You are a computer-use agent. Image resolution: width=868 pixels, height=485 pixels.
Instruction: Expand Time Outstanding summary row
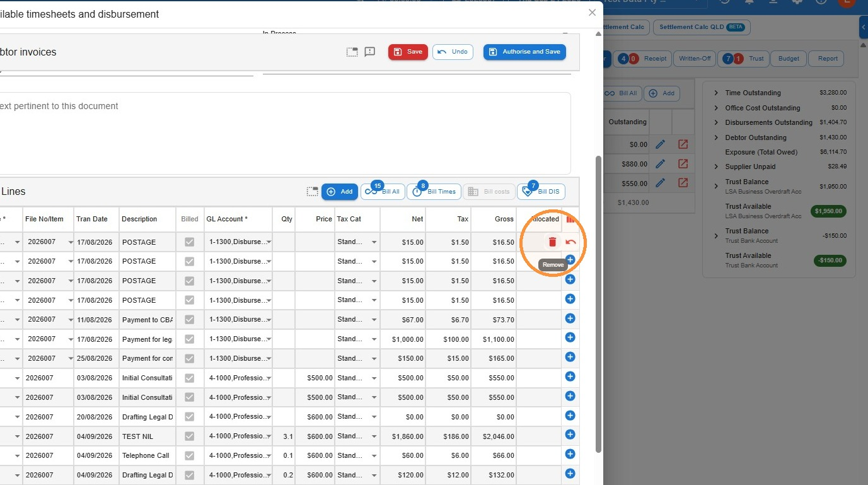pos(716,93)
